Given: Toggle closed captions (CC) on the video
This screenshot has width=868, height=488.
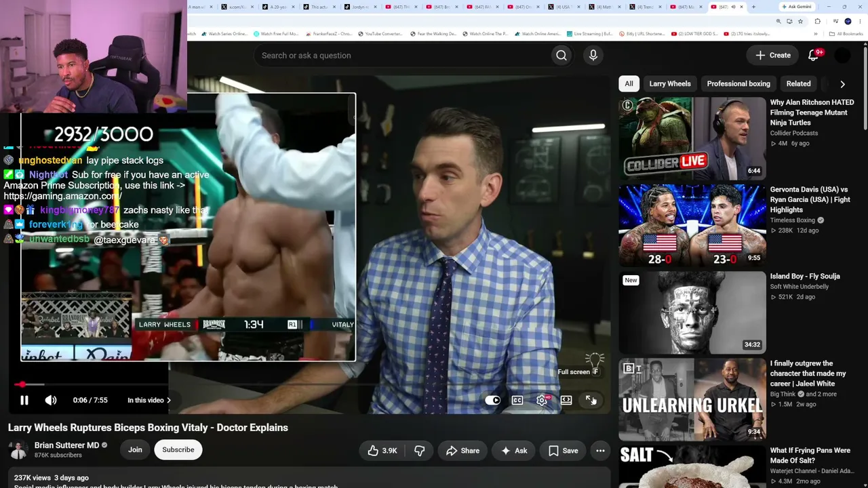Looking at the screenshot, I should click(517, 400).
